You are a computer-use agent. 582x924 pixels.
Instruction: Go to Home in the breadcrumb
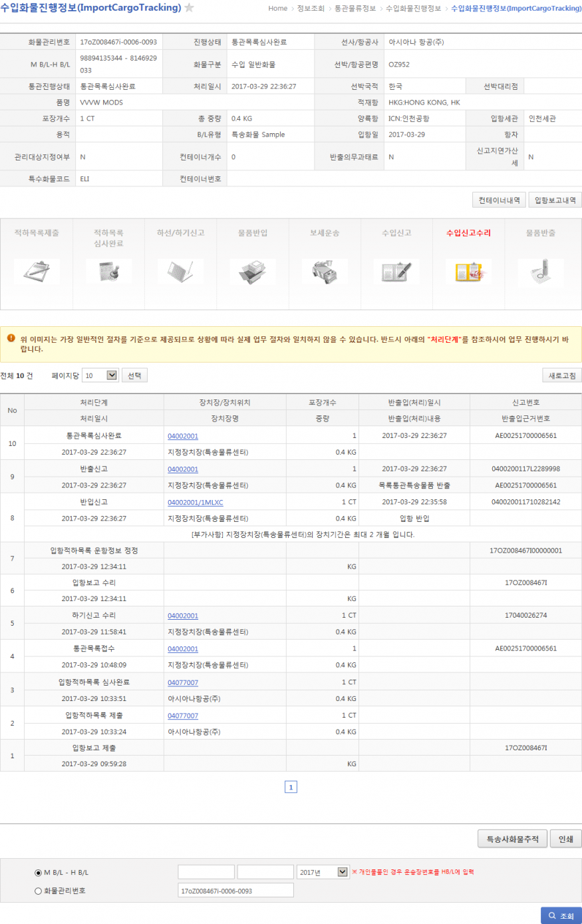[278, 9]
